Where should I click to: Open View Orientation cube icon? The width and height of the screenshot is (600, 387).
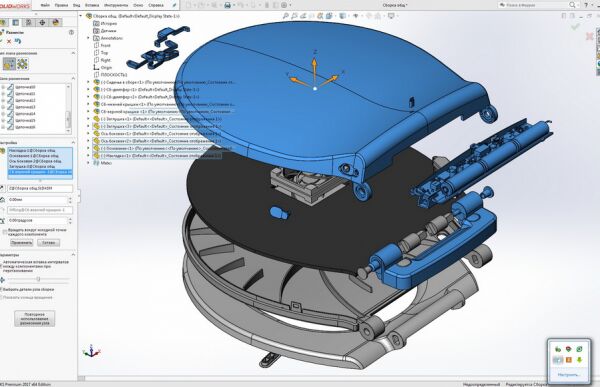point(329,16)
